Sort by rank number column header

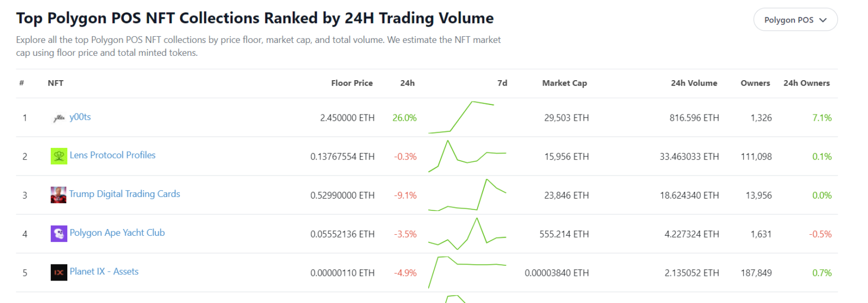21,83
